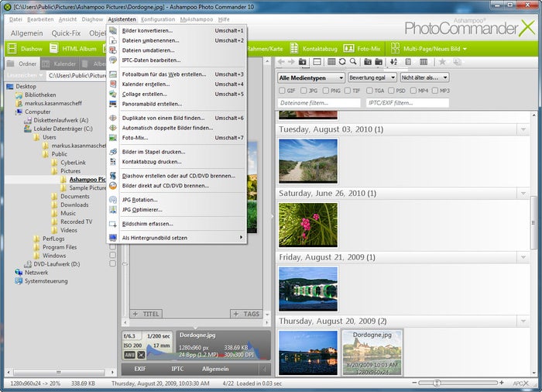Click the TAGS button below preview
Screen dimensions: 542x392
click(x=245, y=314)
